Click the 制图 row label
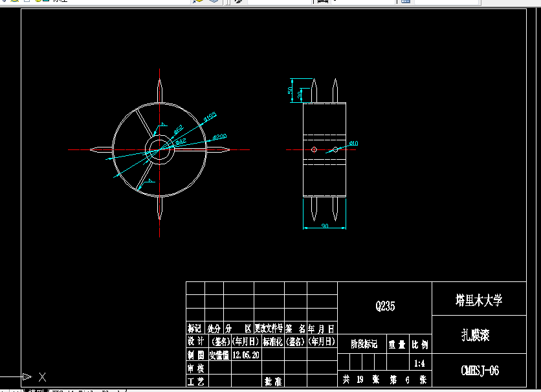 [x=196, y=355]
